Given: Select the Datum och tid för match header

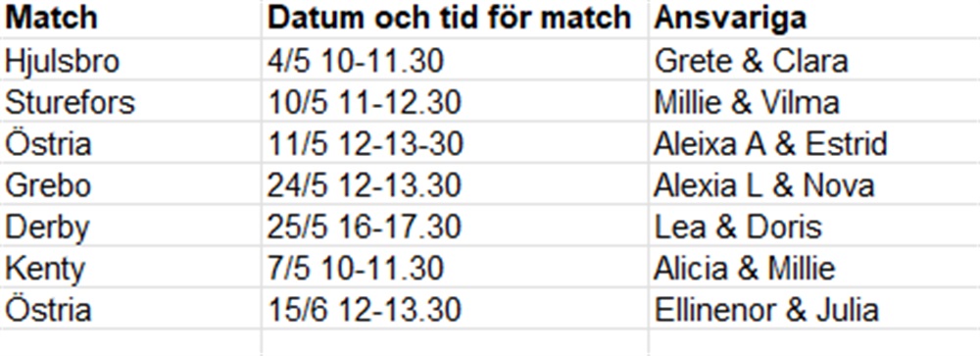Looking at the screenshot, I should (x=455, y=19).
